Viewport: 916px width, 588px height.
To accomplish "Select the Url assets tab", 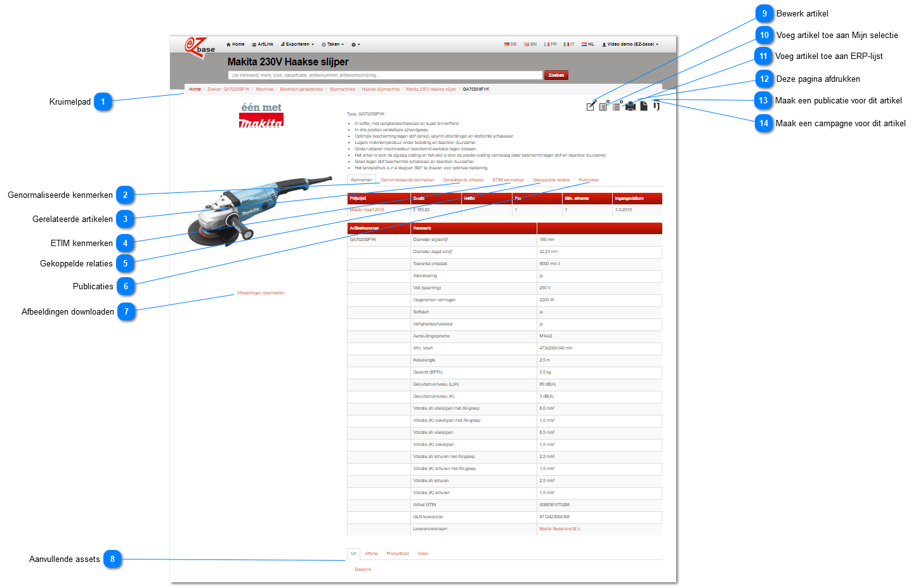I will (353, 554).
